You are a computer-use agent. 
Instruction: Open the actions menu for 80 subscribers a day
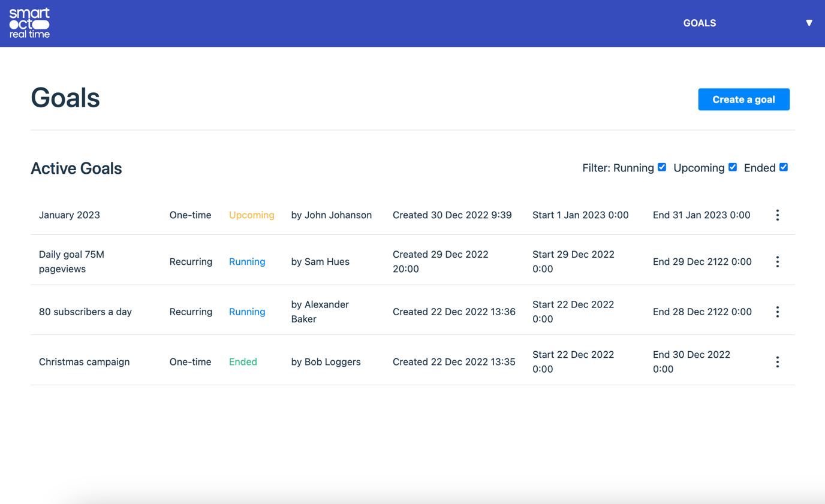777,312
